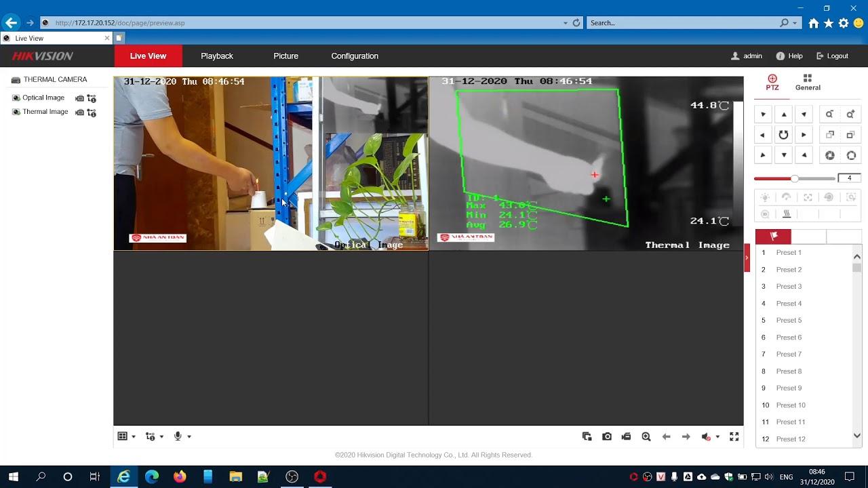Click the focus near icon
This screenshot has width=868, height=488.
tap(829, 135)
